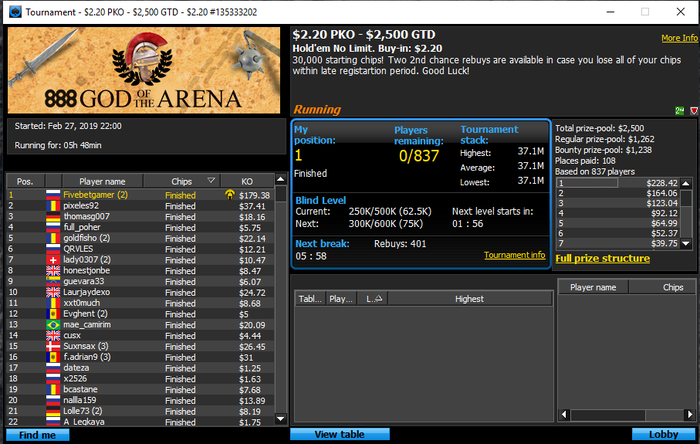The height and width of the screenshot is (444, 700).
Task: Click the View table button
Action: (340, 434)
